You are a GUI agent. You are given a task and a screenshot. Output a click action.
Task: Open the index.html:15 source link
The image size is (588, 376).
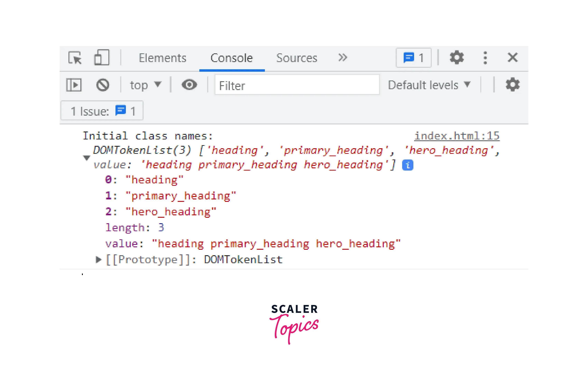click(x=457, y=136)
